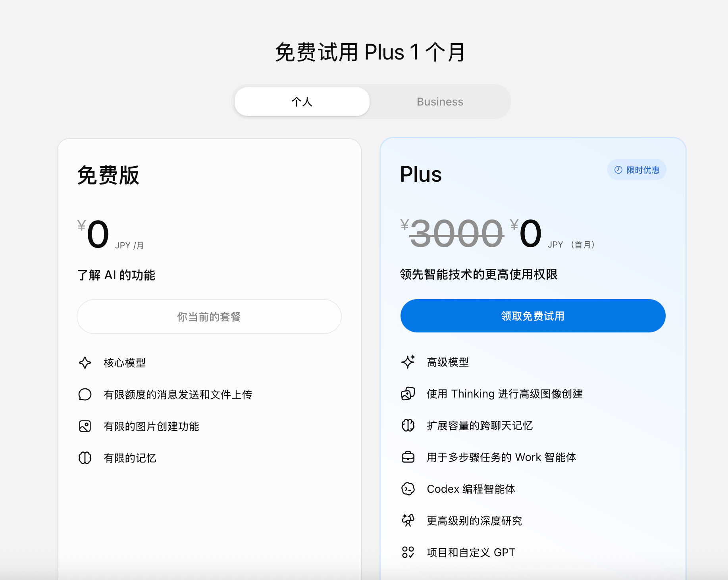This screenshot has height=580, width=728.
Task: Switch to the 个人 plan tab
Action: [x=302, y=102]
